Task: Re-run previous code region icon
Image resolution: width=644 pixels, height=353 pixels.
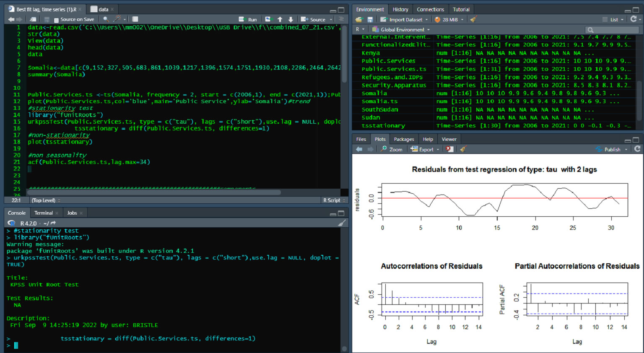Action: pos(269,19)
